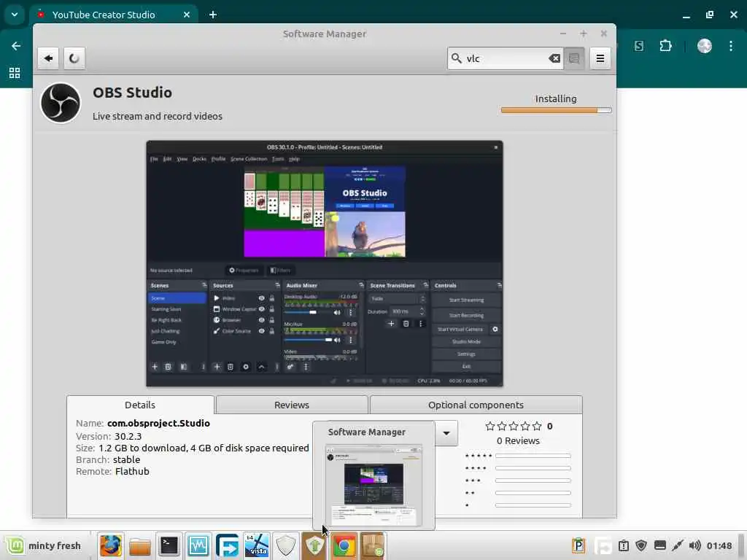Clear the vlc search text

554,58
